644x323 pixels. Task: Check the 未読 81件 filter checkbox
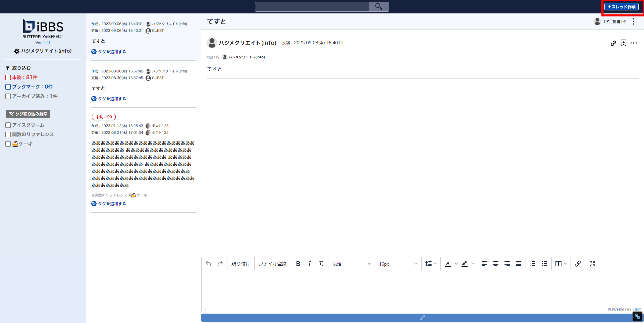8,77
